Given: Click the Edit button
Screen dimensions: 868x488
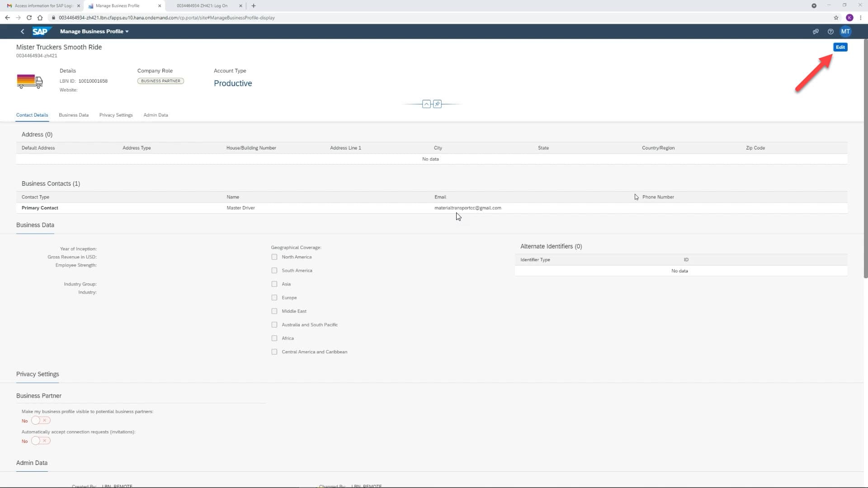Looking at the screenshot, I should click(840, 47).
